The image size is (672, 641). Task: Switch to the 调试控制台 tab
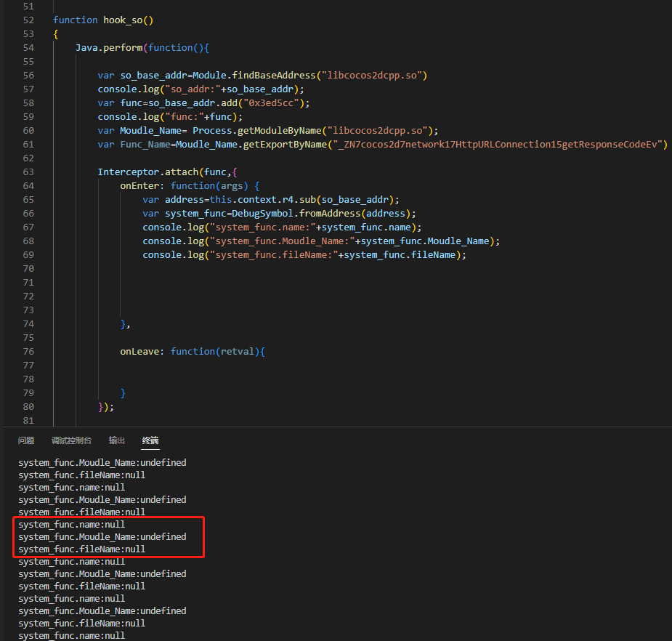point(71,440)
